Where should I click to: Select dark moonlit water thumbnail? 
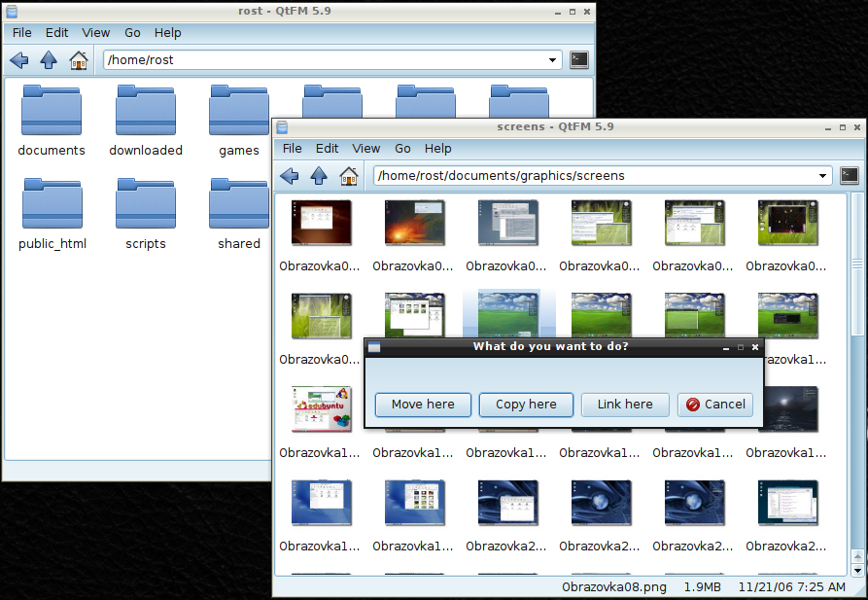coord(790,409)
